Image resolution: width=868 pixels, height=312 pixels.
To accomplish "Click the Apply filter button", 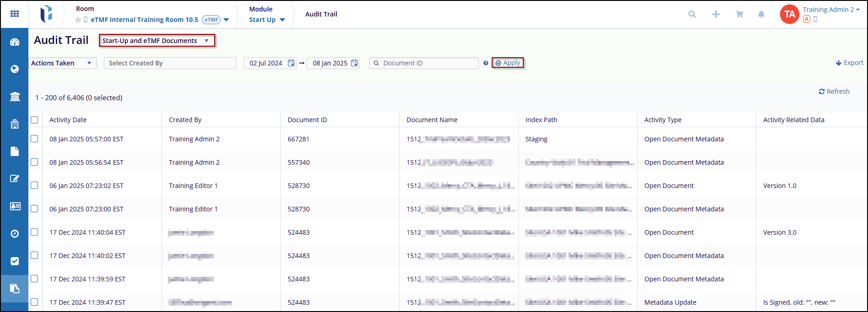I will click(507, 63).
